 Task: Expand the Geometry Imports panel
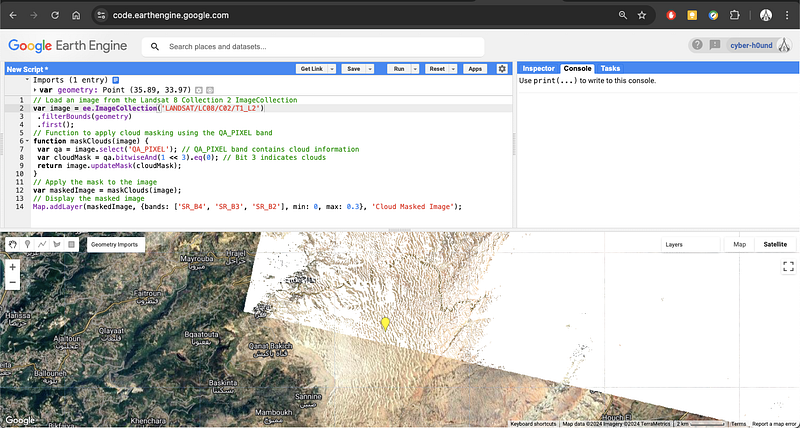114,244
